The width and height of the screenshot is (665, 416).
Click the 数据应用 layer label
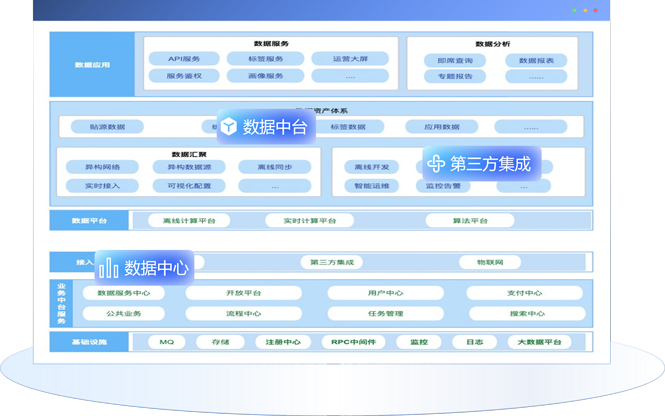point(92,65)
